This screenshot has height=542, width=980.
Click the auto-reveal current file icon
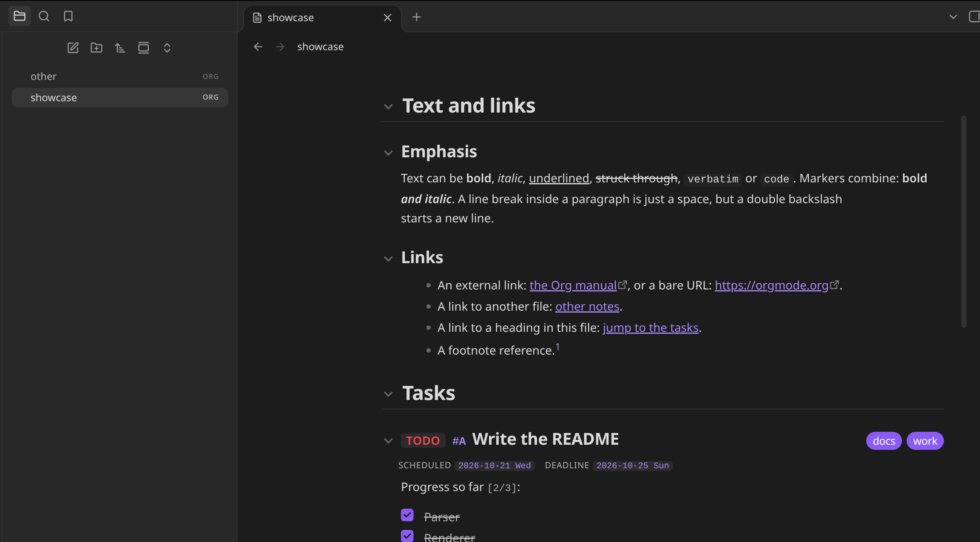(144, 48)
